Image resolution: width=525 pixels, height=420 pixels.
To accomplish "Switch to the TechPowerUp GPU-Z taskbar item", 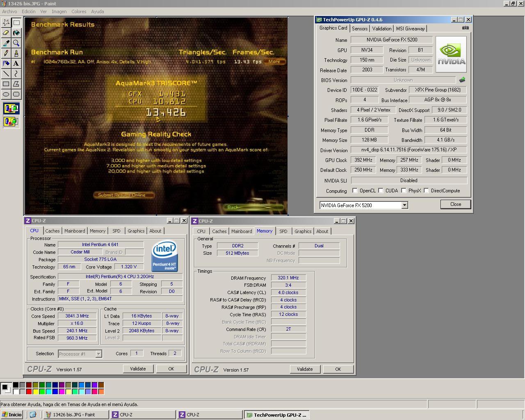I will 277,415.
